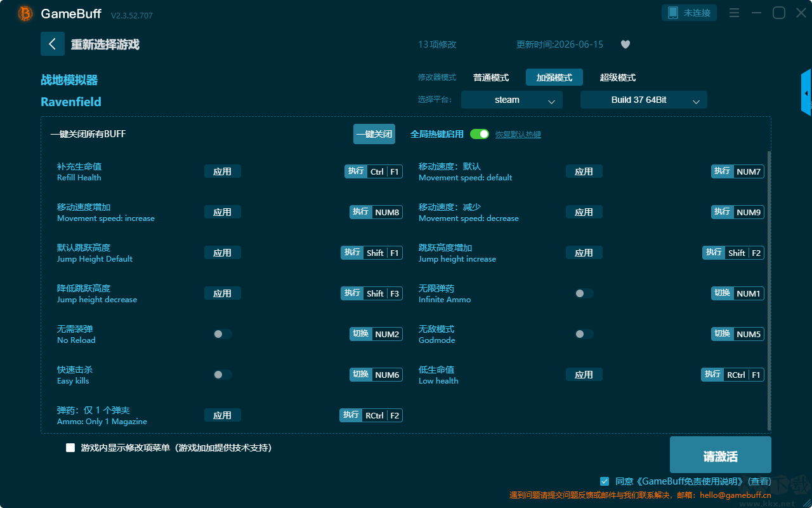This screenshot has width=812, height=508.
Task: Enable the No Reload toggle
Action: click(222, 334)
